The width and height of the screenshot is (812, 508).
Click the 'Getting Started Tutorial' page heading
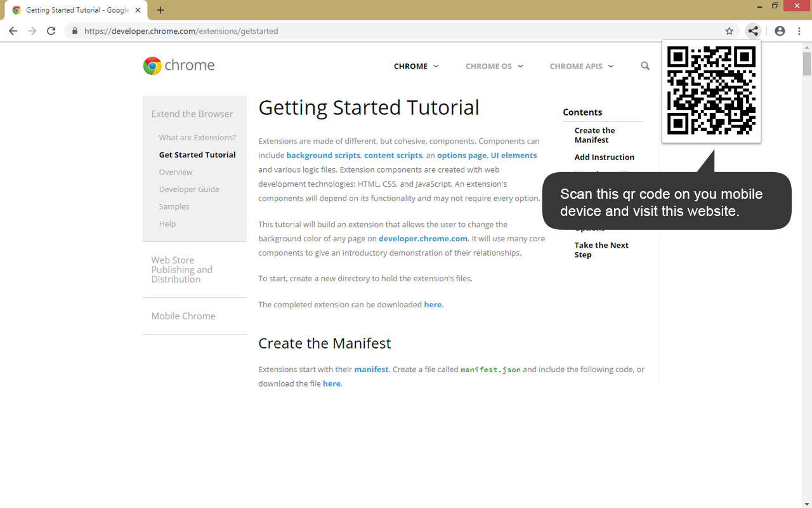369,107
